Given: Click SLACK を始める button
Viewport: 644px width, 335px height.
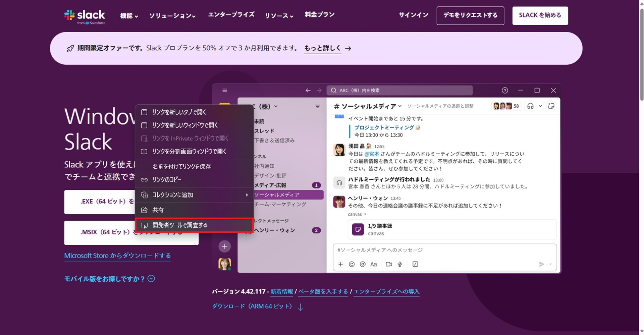Looking at the screenshot, I should [540, 15].
